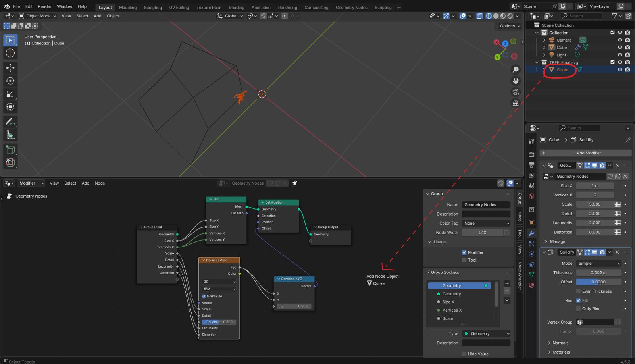Toggle camera view icon in viewport

[x=516, y=92]
